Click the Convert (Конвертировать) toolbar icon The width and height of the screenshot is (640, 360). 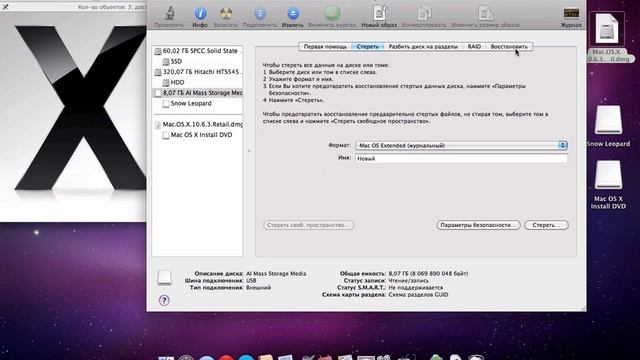point(424,14)
